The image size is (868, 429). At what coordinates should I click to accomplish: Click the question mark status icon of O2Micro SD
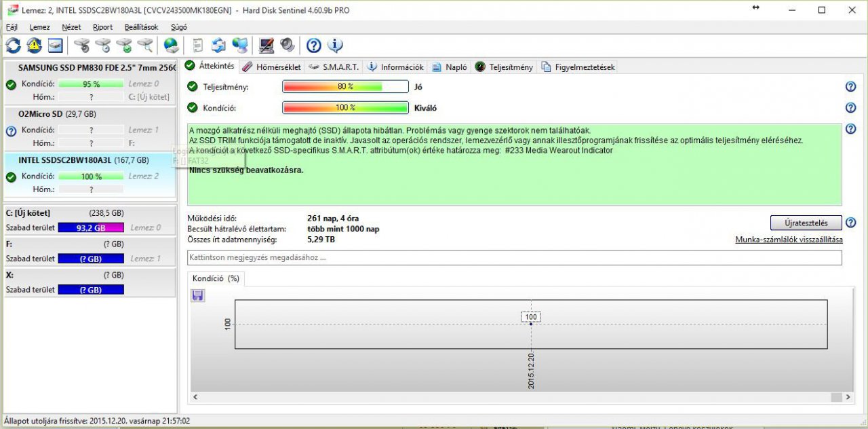(11, 131)
